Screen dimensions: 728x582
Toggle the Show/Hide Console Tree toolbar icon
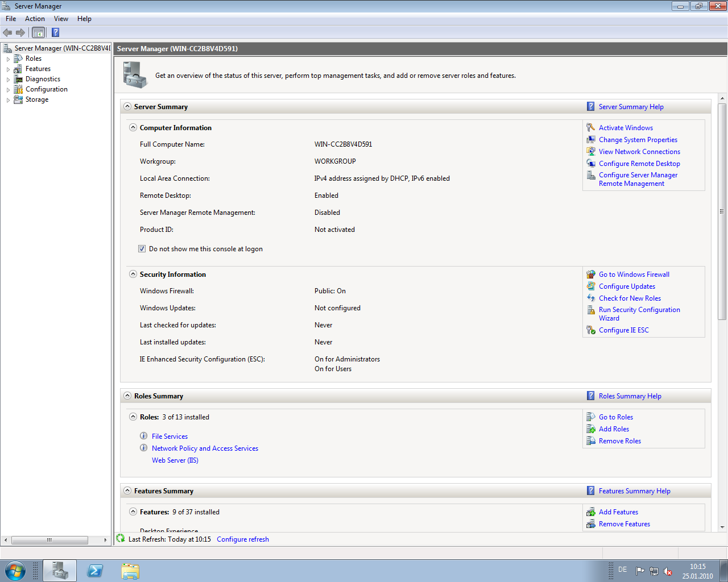tap(38, 32)
